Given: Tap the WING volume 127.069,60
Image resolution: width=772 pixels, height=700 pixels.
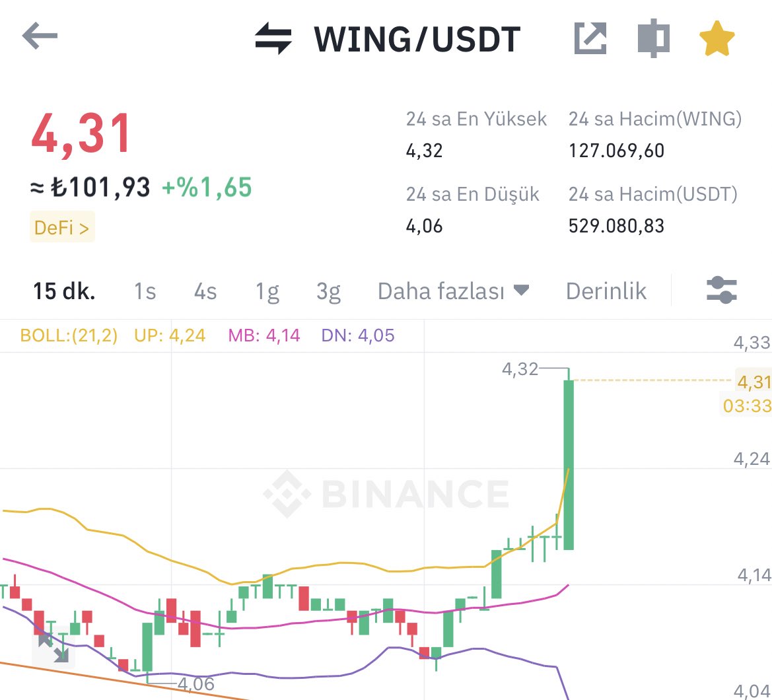Looking at the screenshot, I should pos(616,151).
